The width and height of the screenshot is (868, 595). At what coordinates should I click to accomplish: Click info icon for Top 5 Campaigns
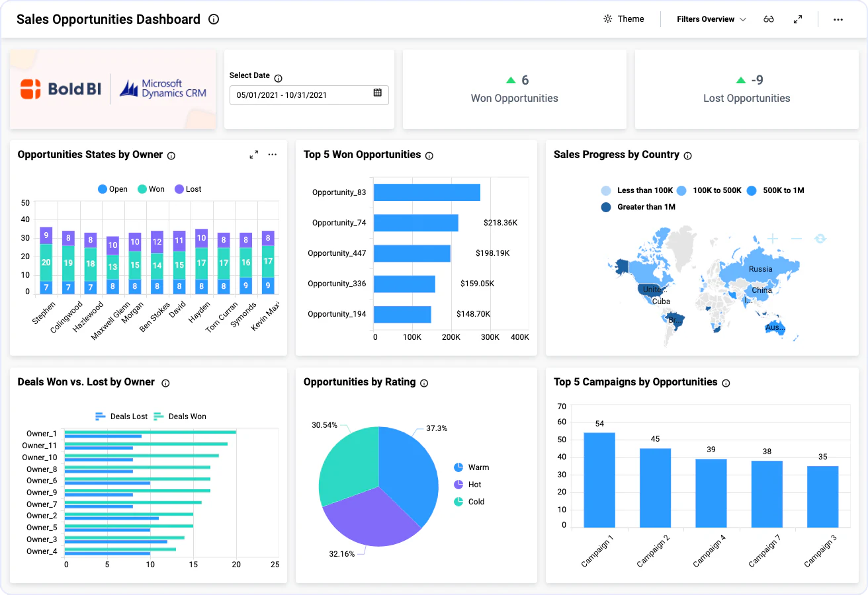(726, 383)
